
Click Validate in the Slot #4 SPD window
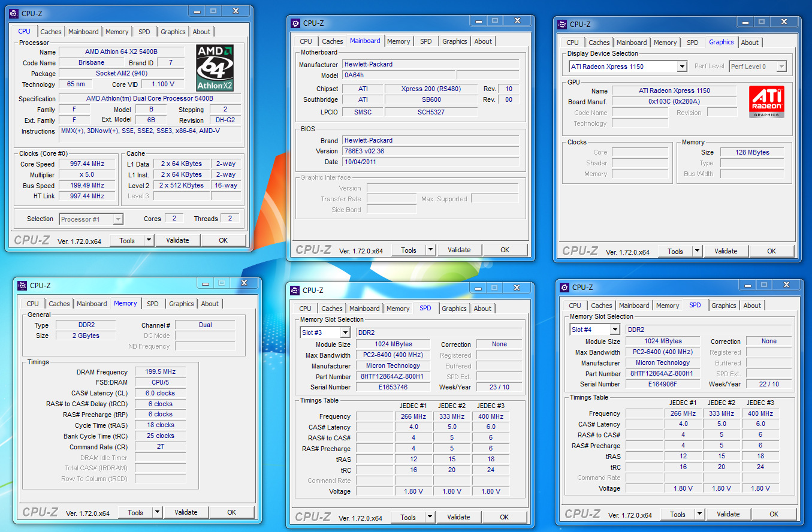729,514
